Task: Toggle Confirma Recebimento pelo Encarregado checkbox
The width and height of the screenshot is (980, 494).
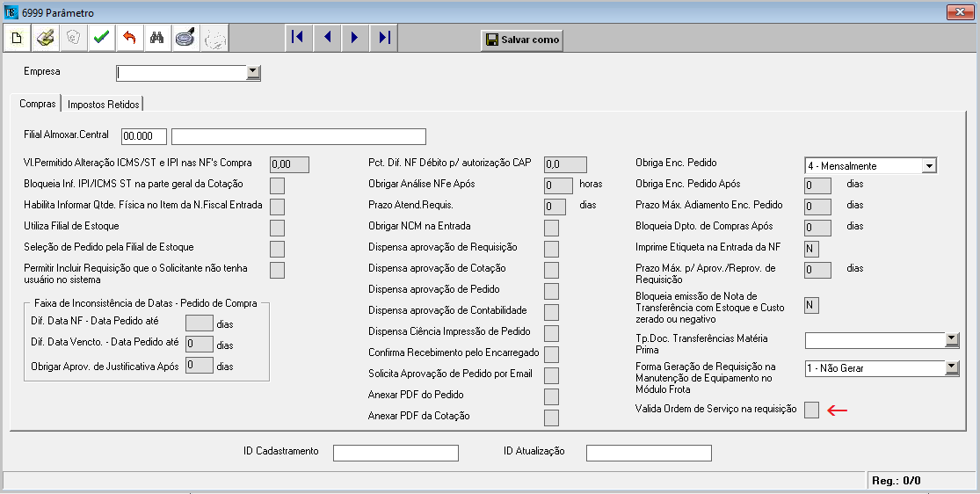Action: [551, 354]
